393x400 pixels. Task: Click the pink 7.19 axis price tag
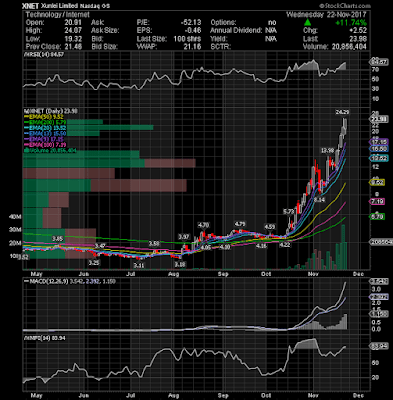click(x=377, y=201)
